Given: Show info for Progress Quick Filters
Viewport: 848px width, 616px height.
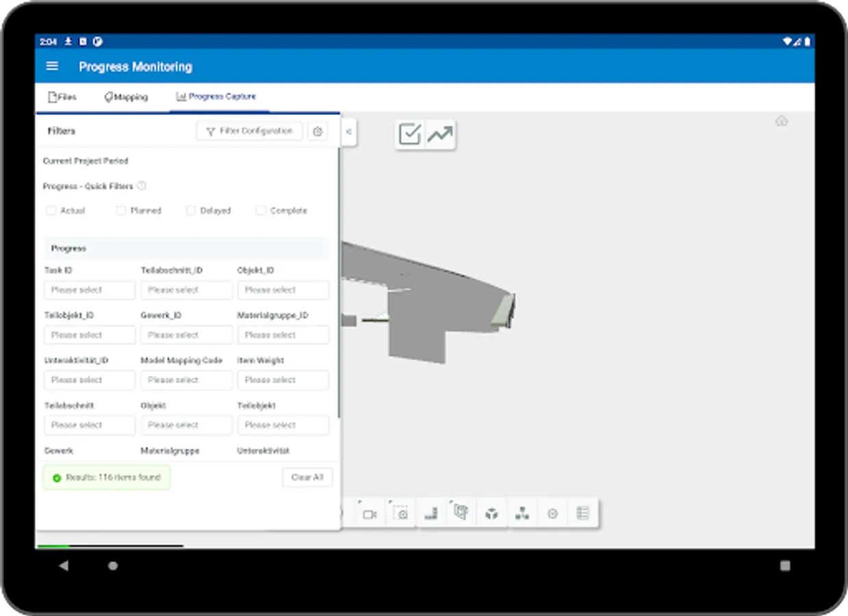Looking at the screenshot, I should pyautogui.click(x=142, y=185).
